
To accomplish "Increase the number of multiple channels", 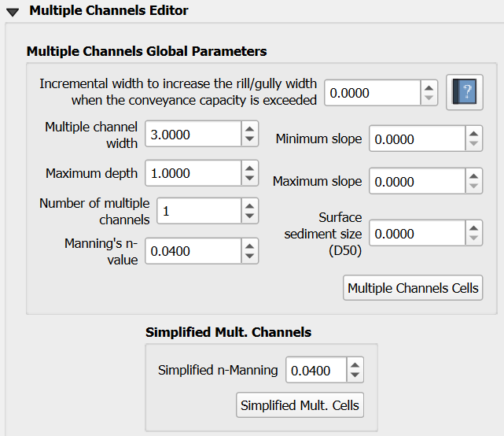I will click(x=249, y=205).
